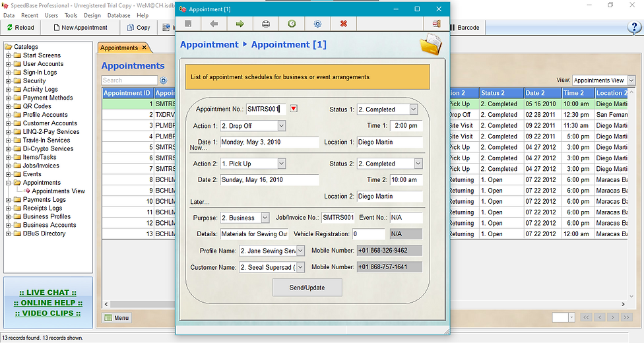The height and width of the screenshot is (343, 644).
Task: Click the yellow folder icon in Appointment header
Action: click(430, 44)
